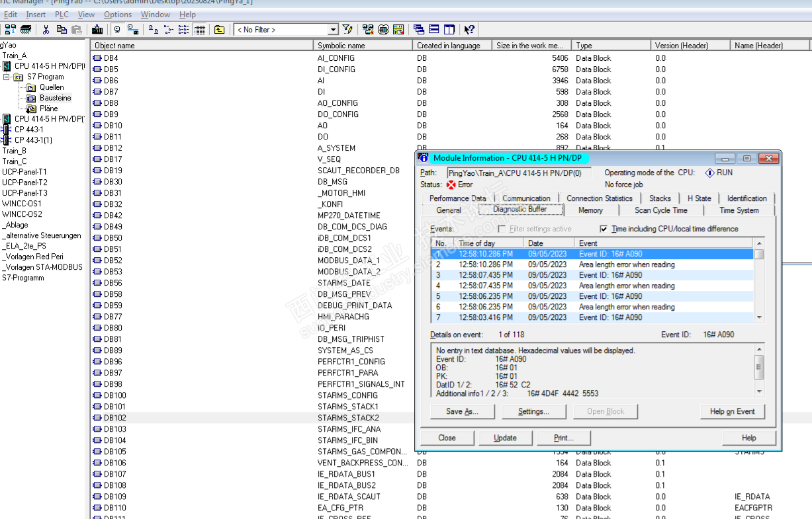Open the Help menu

pyautogui.click(x=187, y=15)
